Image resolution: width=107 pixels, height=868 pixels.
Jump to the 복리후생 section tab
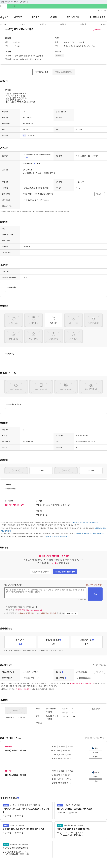pos(63,24)
